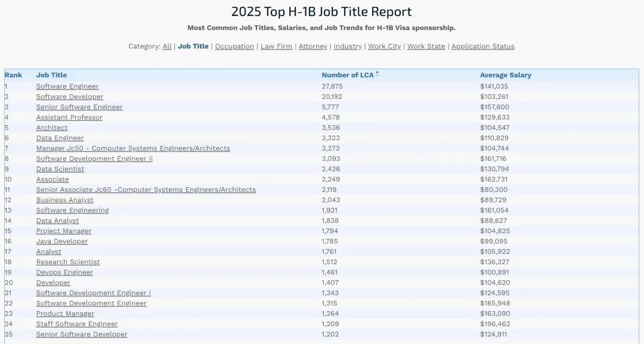Click the 20,192 LCA count
Image resolution: width=644 pixels, height=344 pixels.
pos(332,97)
